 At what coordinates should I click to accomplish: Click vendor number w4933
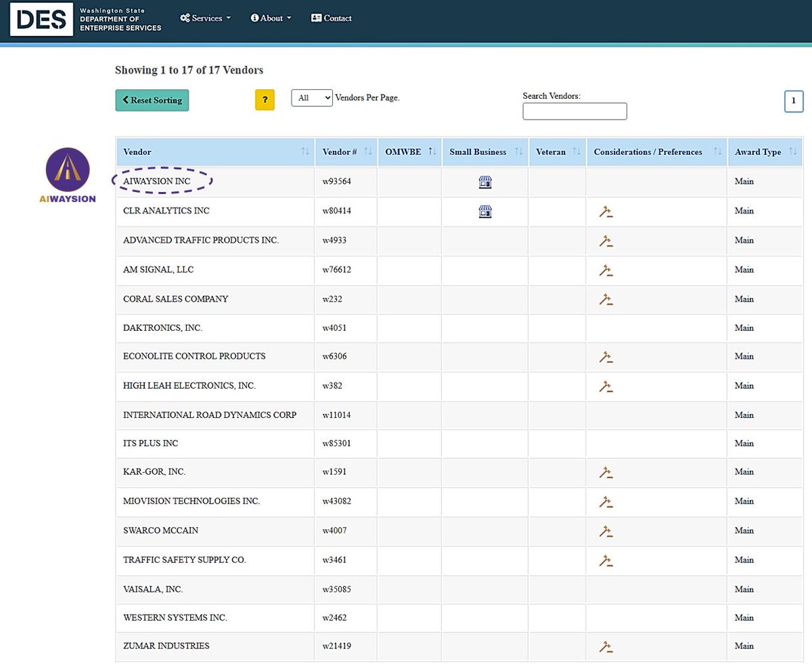point(335,240)
